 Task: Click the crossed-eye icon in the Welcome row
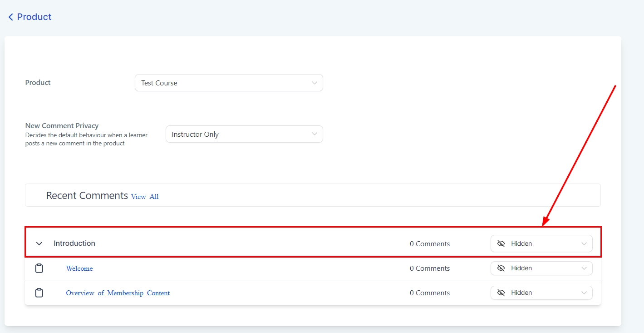tap(501, 268)
